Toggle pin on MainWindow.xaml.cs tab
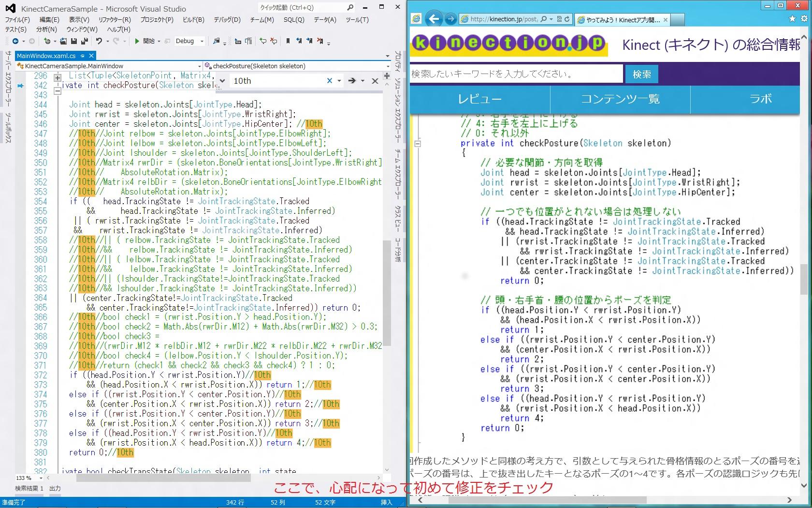The width and height of the screenshot is (812, 508). [x=83, y=56]
